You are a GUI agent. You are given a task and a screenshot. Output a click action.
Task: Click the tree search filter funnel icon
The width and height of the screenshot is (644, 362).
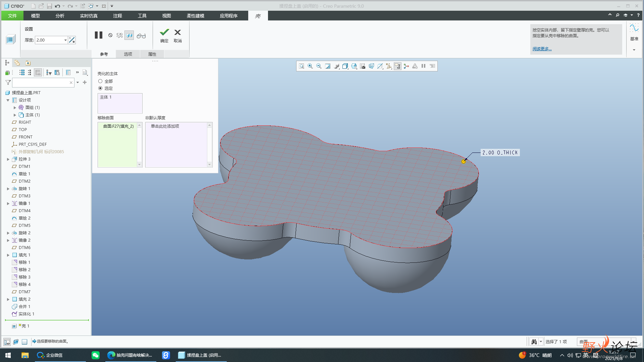coord(8,82)
